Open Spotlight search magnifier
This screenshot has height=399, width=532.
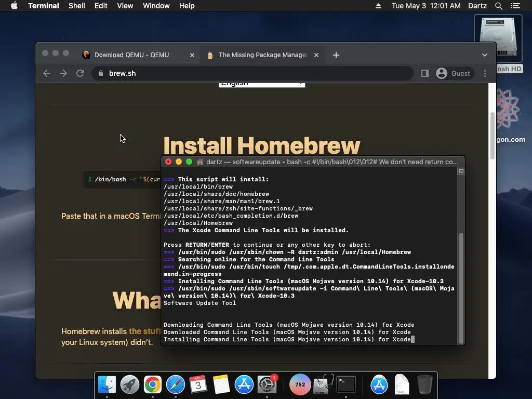pos(499,6)
